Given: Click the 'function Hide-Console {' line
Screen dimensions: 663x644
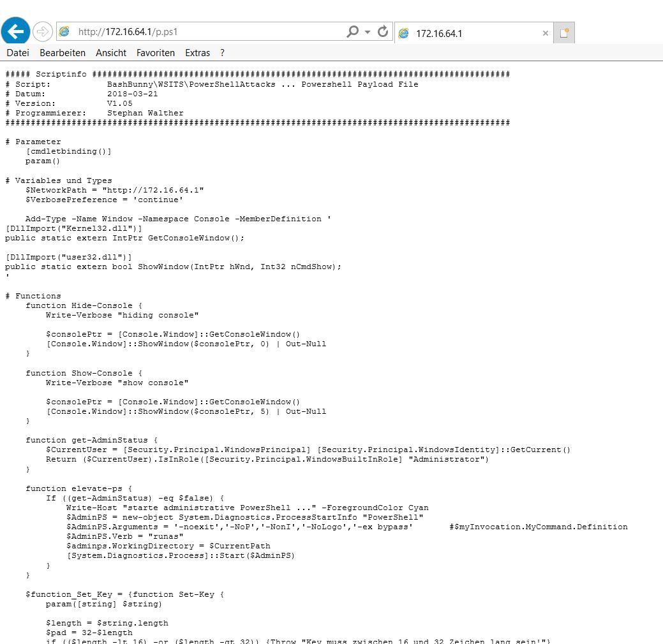Looking at the screenshot, I should point(84,305).
